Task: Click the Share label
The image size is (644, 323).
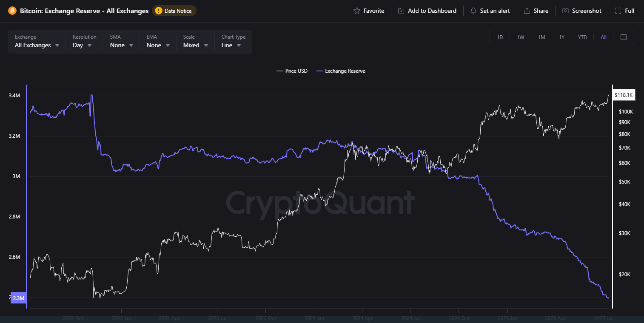Action: tap(541, 11)
